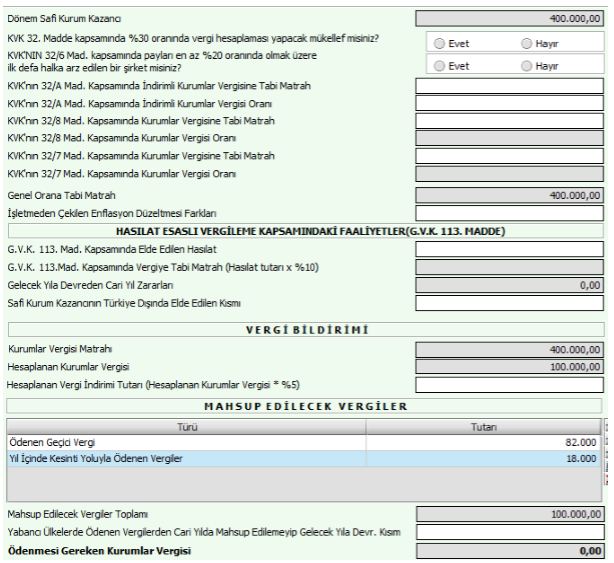Choose Hayır for KVK 32/6 halka arz question

(527, 65)
